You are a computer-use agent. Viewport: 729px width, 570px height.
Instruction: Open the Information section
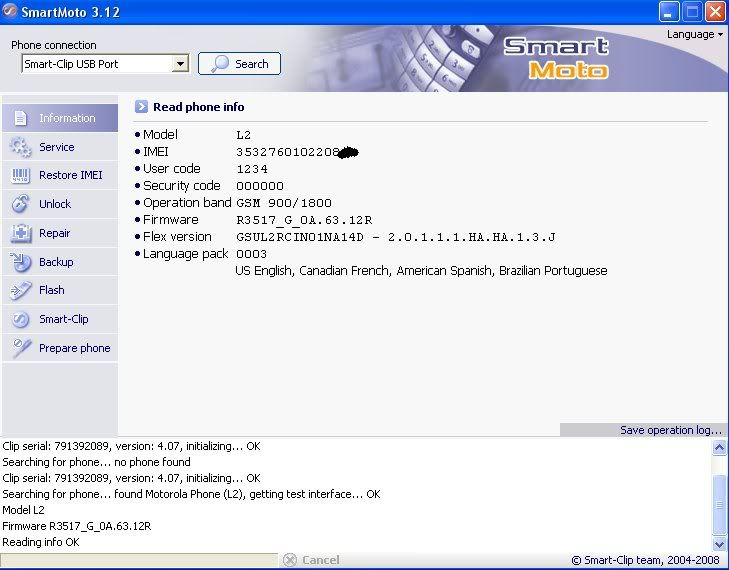click(60, 118)
